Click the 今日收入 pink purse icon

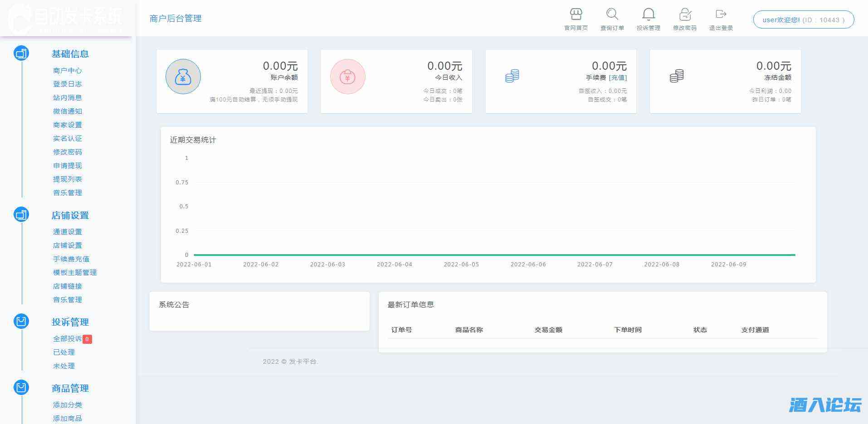347,77
